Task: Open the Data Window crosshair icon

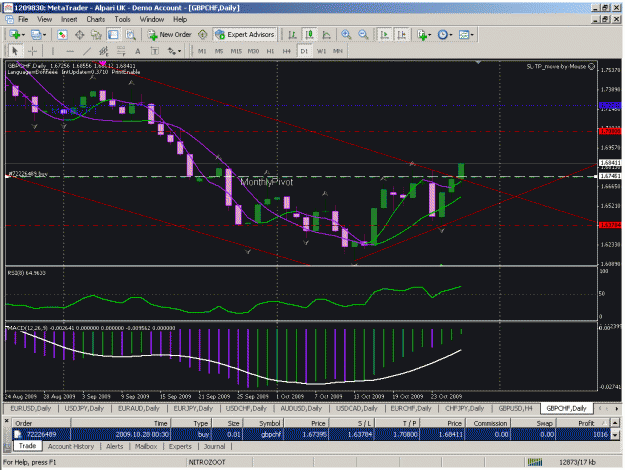Action: tap(80, 35)
